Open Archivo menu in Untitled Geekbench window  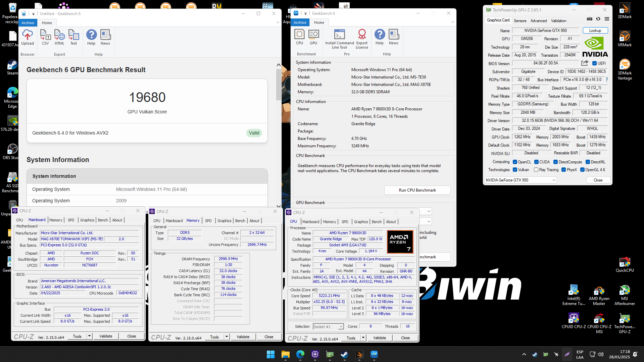[28, 23]
